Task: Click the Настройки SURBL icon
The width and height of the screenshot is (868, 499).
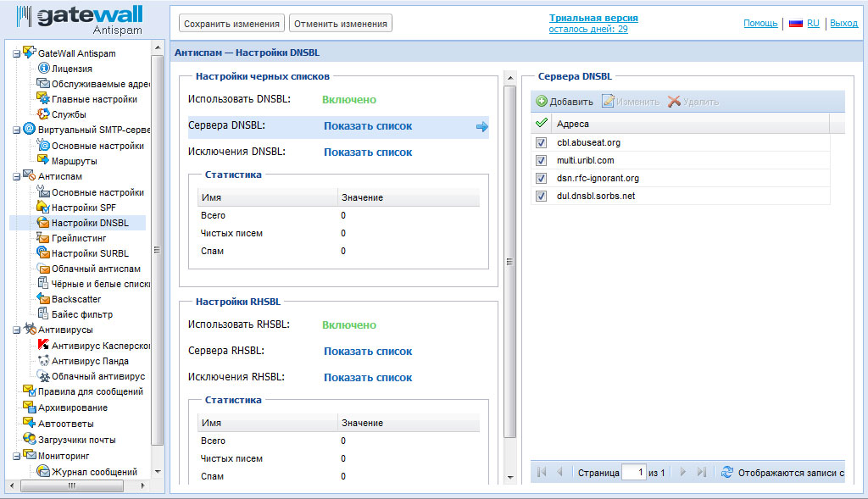Action: pyautogui.click(x=43, y=252)
